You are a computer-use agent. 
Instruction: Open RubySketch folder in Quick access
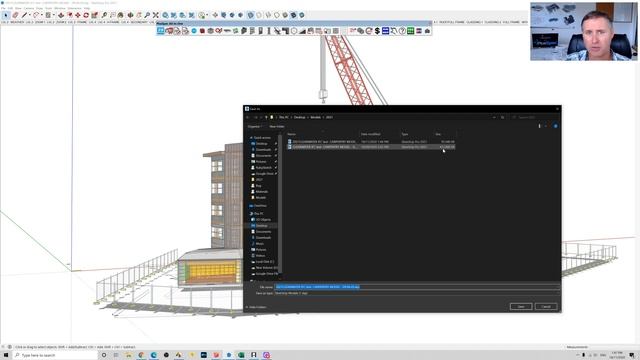point(263,168)
